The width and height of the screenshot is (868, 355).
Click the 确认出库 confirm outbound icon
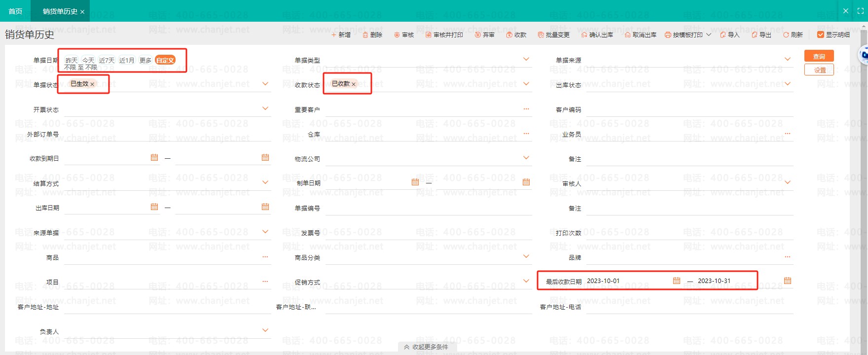coord(584,35)
